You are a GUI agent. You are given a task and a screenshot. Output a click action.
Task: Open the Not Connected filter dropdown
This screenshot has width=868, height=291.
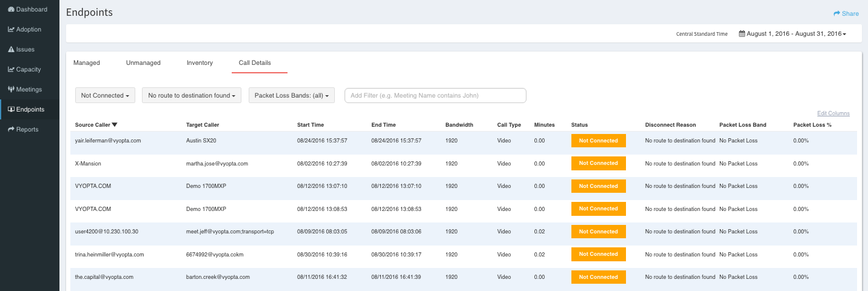pos(106,95)
